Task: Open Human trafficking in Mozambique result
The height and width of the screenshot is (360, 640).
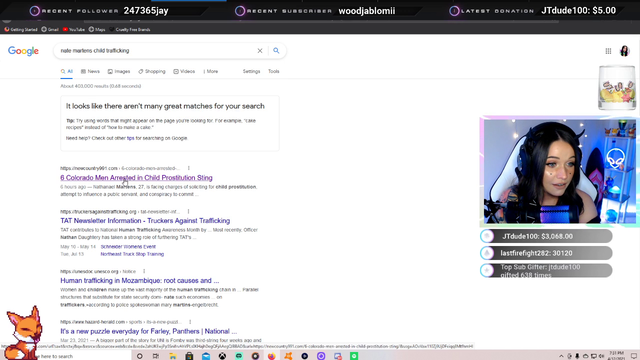Action: [140, 281]
